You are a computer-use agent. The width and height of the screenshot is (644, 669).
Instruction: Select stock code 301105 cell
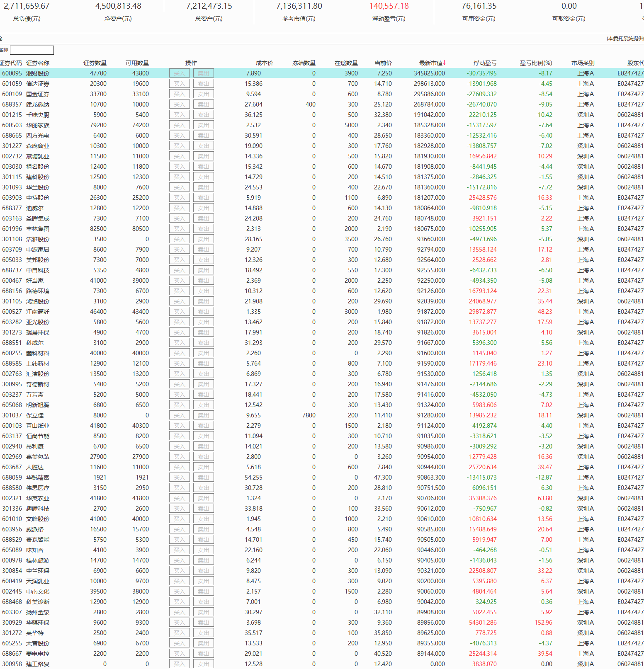(x=12, y=301)
